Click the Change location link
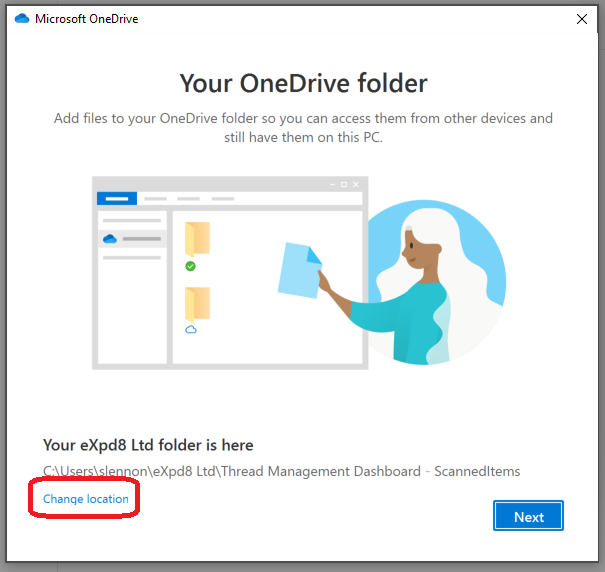The width and height of the screenshot is (605, 572). (x=86, y=499)
